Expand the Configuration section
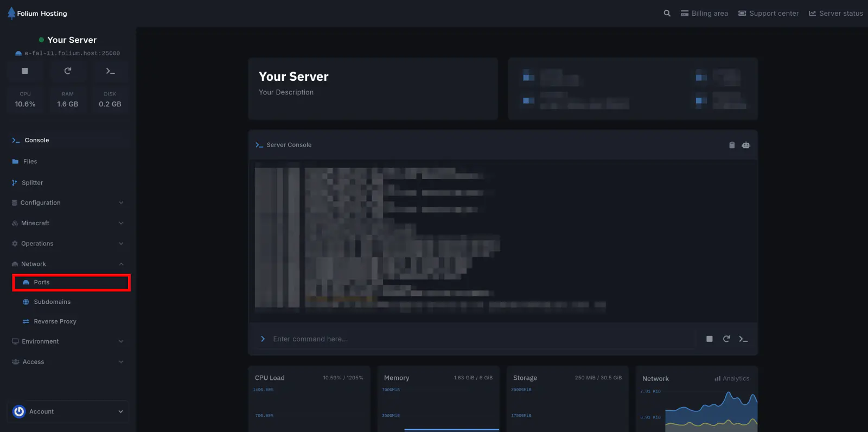The height and width of the screenshot is (432, 868). point(68,203)
